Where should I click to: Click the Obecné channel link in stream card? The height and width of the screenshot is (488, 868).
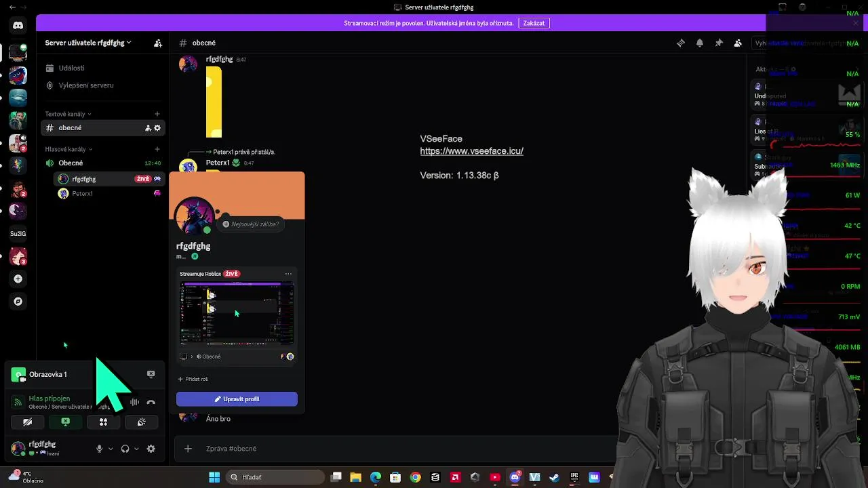[208, 357]
